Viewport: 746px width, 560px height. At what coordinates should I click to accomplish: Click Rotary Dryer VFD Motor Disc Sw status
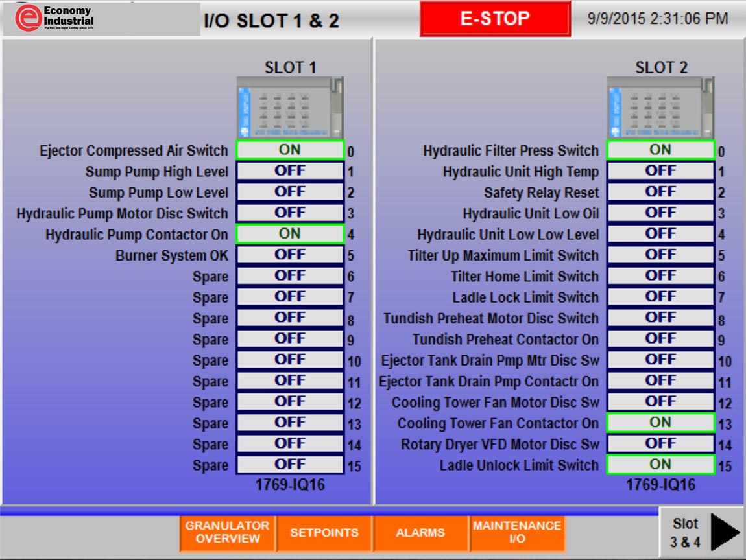pos(660,444)
